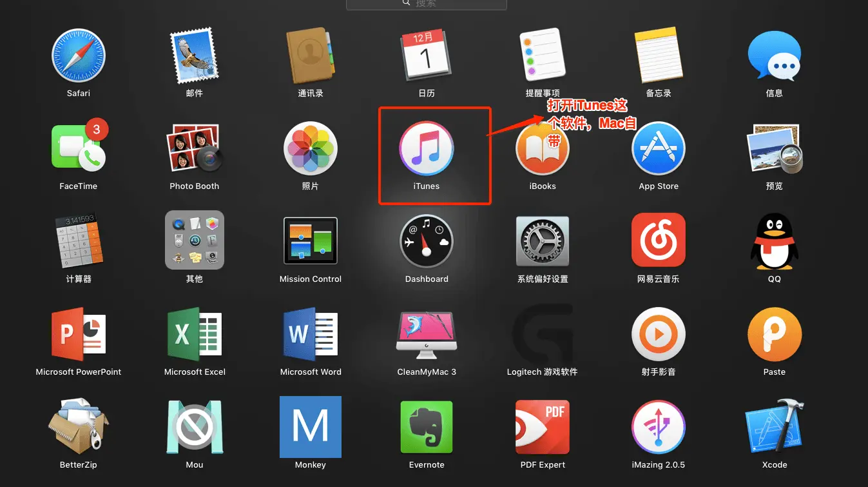The width and height of the screenshot is (868, 487).
Task: Open the Safari compass icon
Action: coord(79,55)
